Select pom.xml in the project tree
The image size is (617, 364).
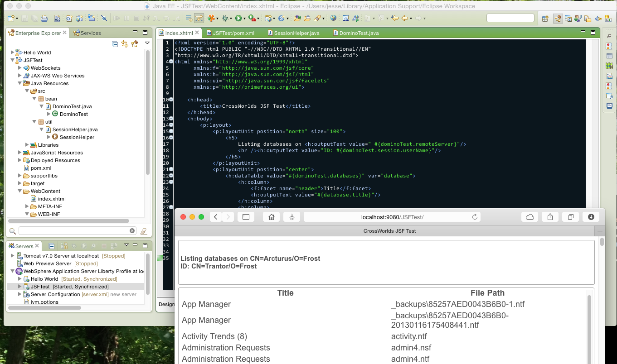coord(41,168)
